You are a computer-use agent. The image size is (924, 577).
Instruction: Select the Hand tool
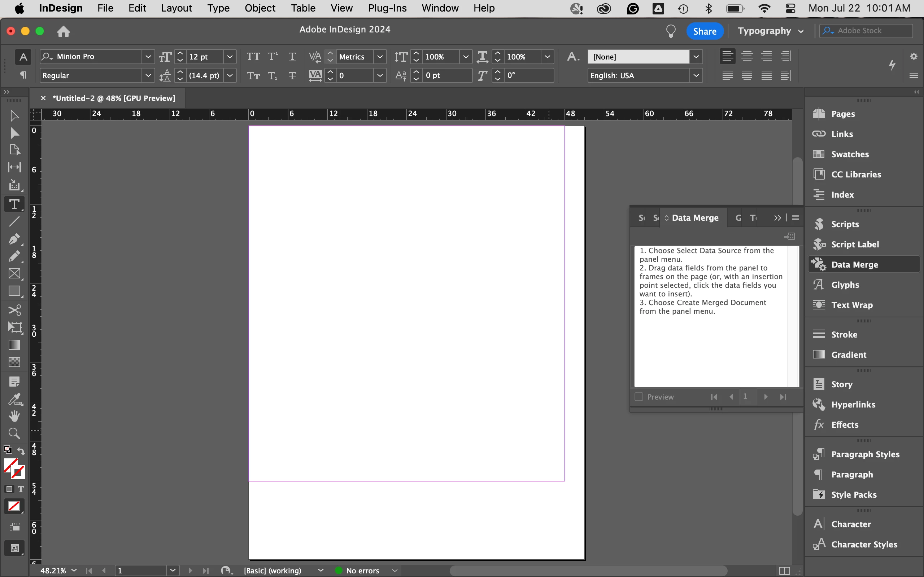click(14, 416)
